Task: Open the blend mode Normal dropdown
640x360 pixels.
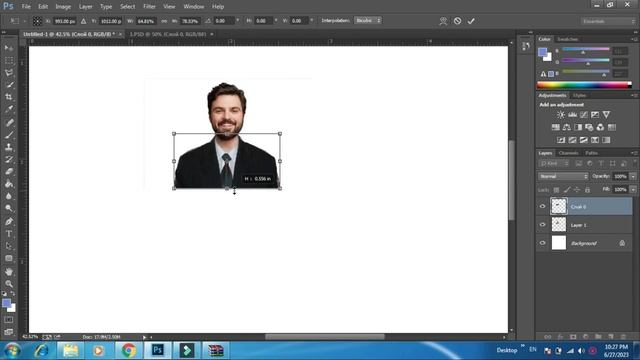Action: [563, 176]
